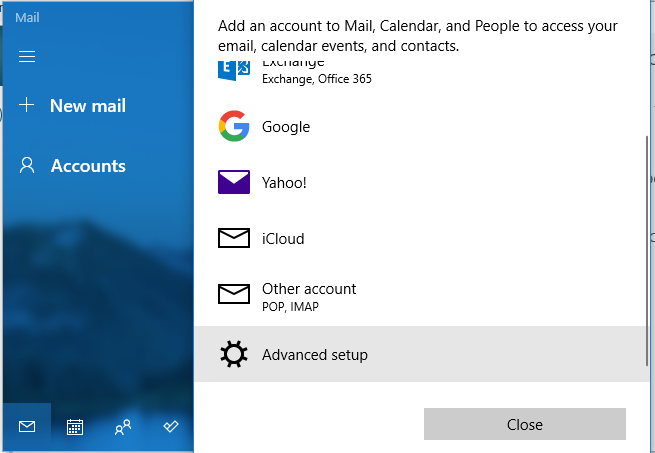Choose Other account POP, IMAP option

(309, 294)
